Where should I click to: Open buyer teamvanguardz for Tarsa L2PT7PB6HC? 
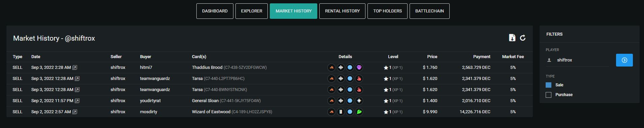point(155,79)
